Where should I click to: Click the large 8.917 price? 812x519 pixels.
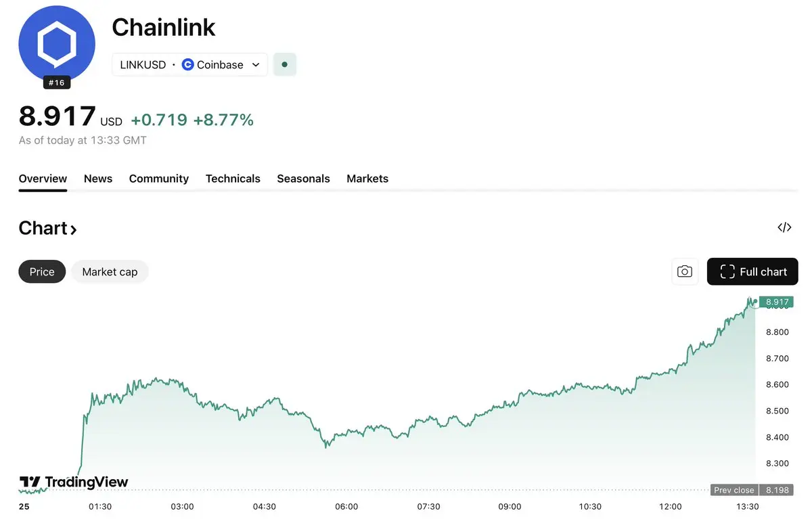coord(58,116)
